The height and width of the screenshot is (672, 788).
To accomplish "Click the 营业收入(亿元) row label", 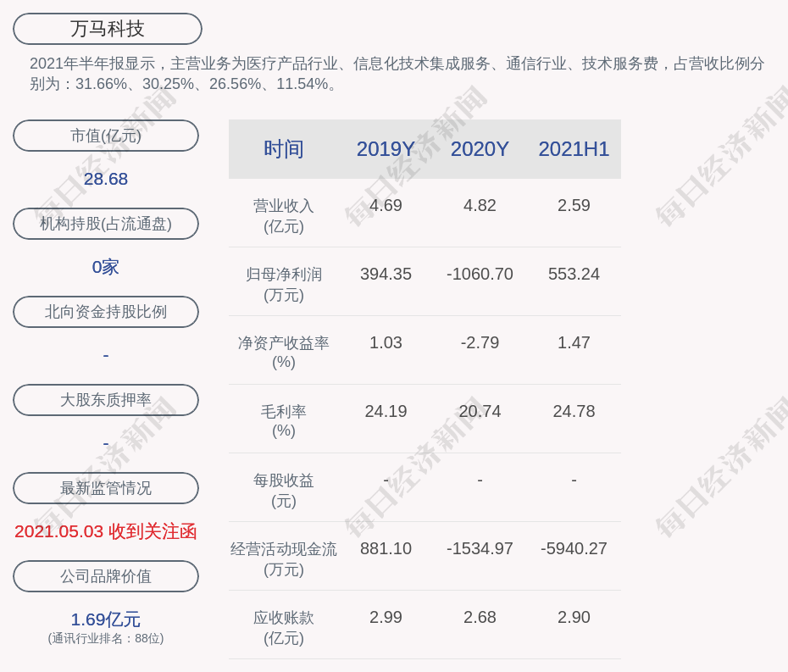I will click(284, 216).
